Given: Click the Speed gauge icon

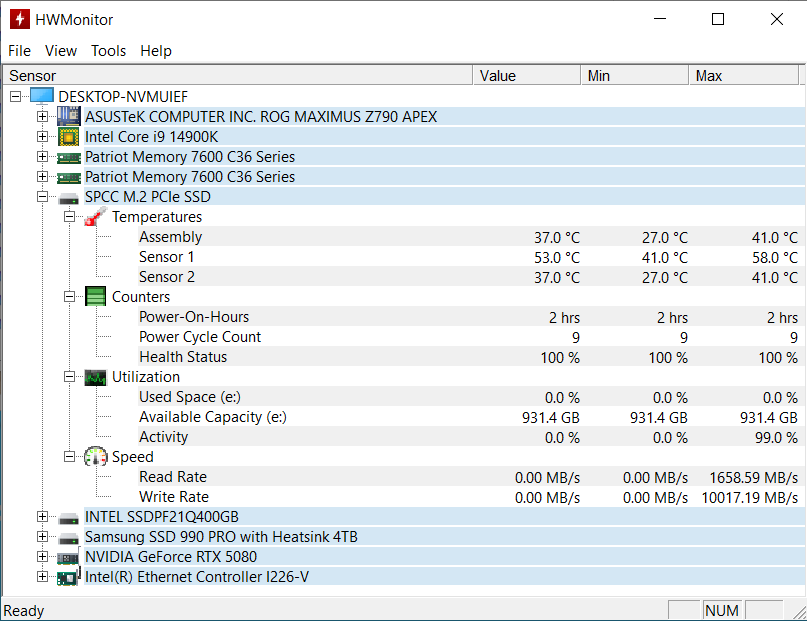Looking at the screenshot, I should tap(95, 456).
